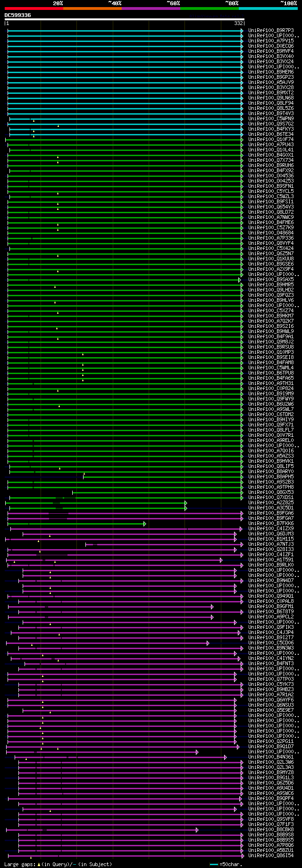
Task: Select the UniRef100_Q9LN68 label
Action: pyautogui.click(x=271, y=98)
